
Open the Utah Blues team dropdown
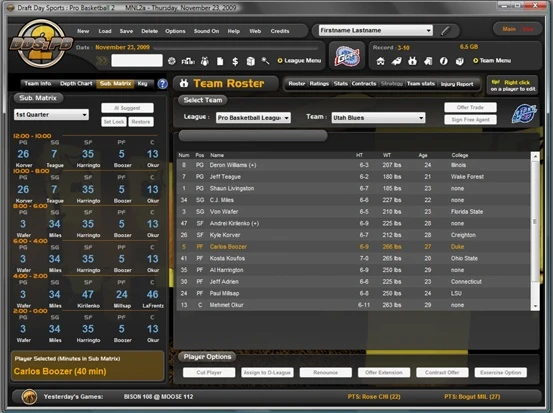[x=378, y=118]
